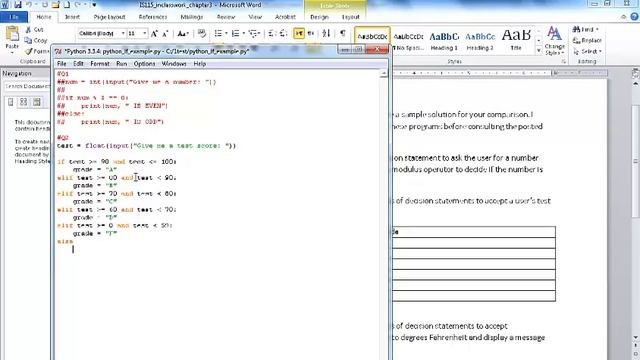Select the headings browse tab in Navigation pane
The image size is (640, 360).
tap(11, 102)
